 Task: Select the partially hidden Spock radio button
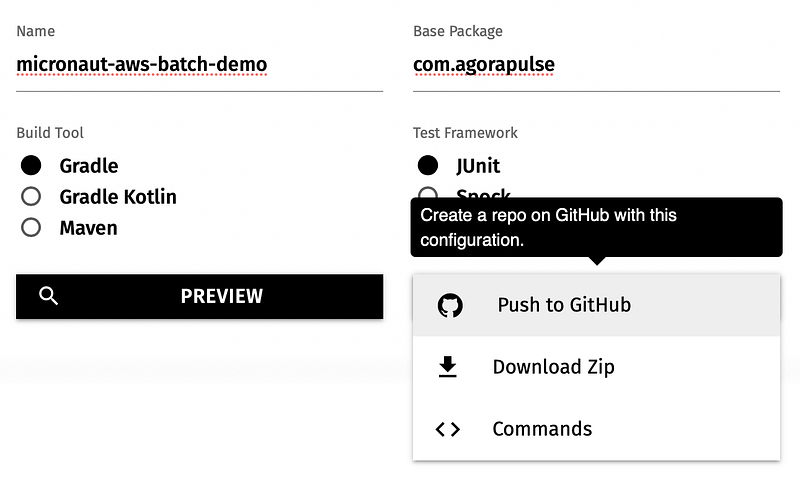[x=428, y=193]
